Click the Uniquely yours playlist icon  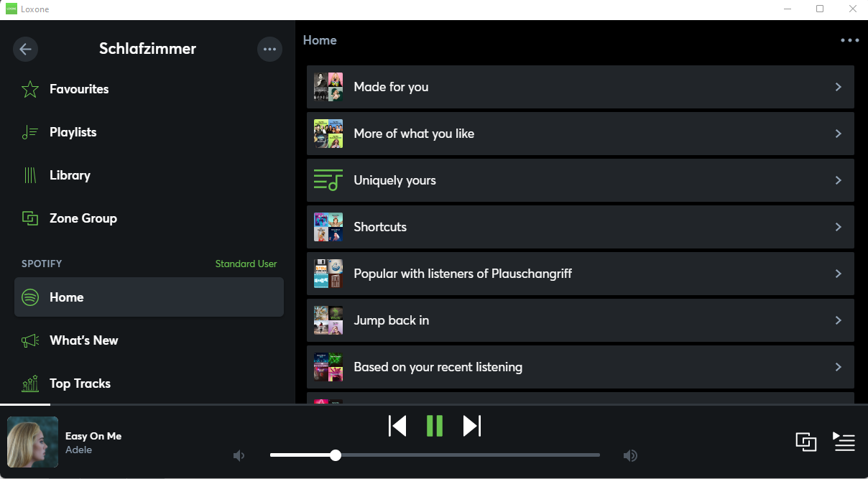click(328, 180)
